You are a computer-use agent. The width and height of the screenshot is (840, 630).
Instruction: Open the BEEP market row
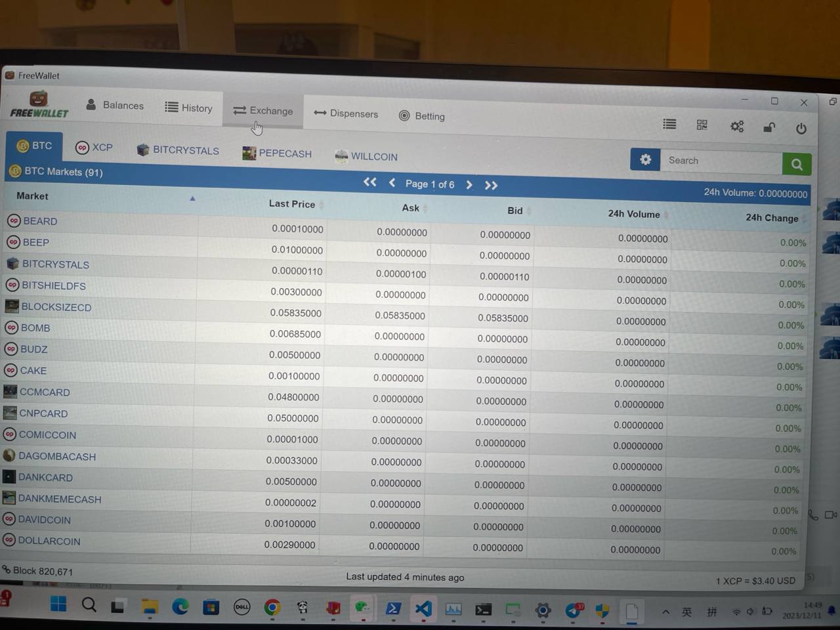(406, 252)
